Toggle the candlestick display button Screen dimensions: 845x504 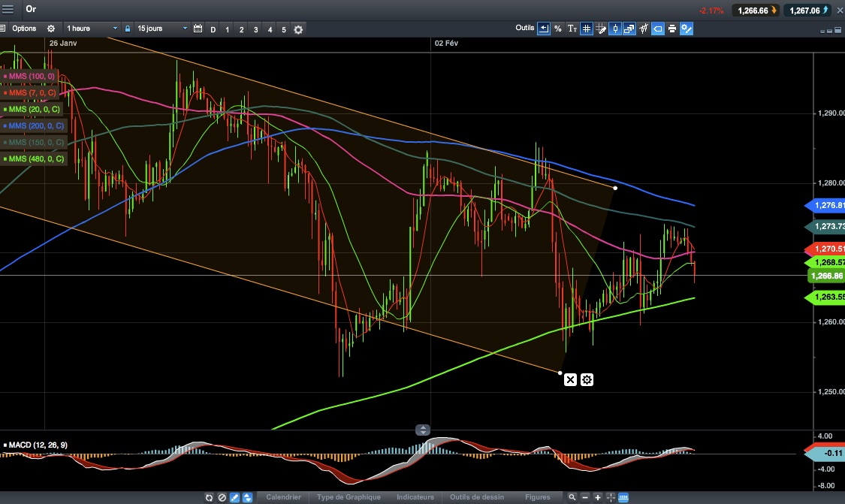click(615, 29)
